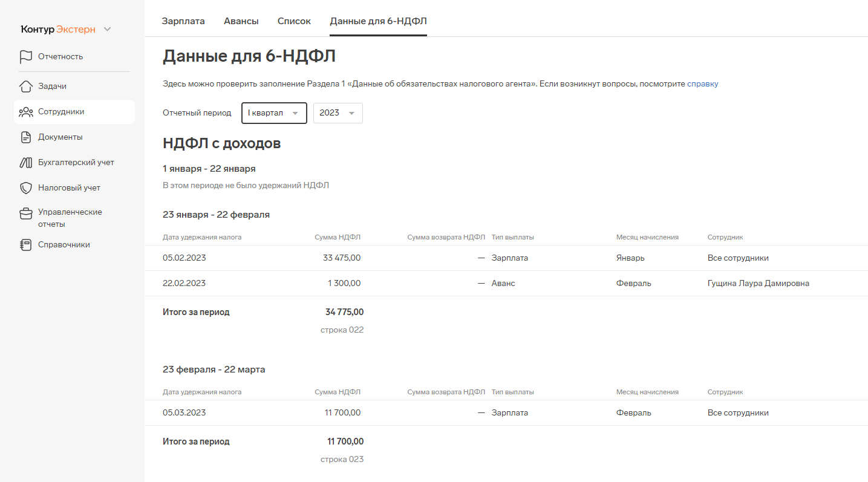Screen dimensions: 868x482
Task: Open the справка help link
Action: (703, 84)
